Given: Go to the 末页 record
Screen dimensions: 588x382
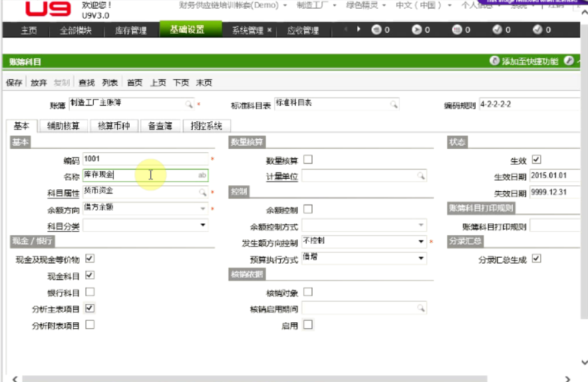Looking at the screenshot, I should 204,82.
